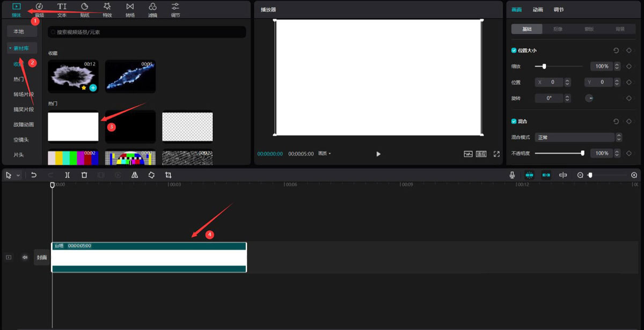Click the Delete trash icon in timeline toolbar
This screenshot has width=644, height=330.
(84, 175)
